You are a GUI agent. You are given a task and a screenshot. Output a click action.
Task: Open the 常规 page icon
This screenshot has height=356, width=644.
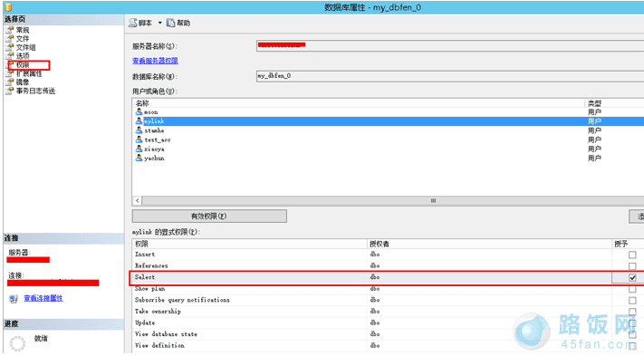9,30
